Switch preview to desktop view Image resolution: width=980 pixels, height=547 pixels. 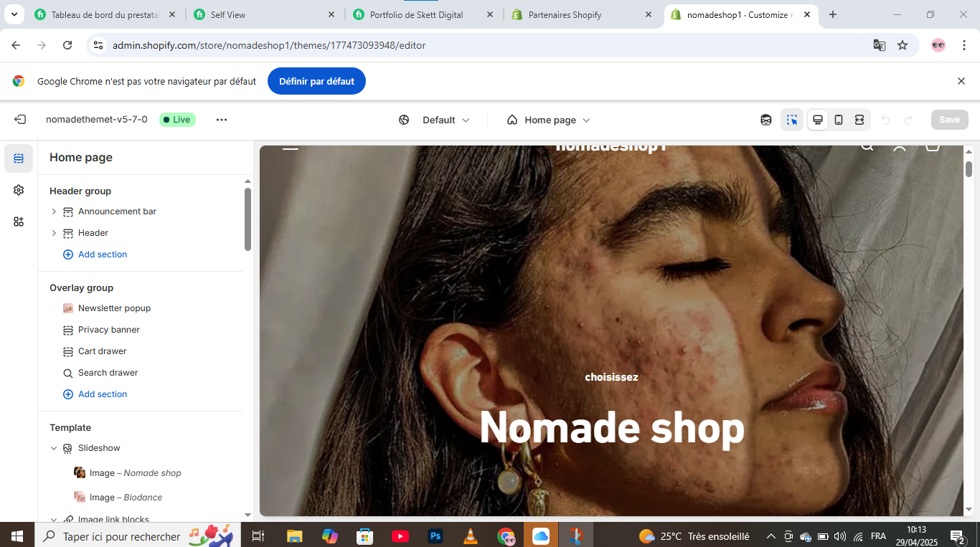click(817, 120)
